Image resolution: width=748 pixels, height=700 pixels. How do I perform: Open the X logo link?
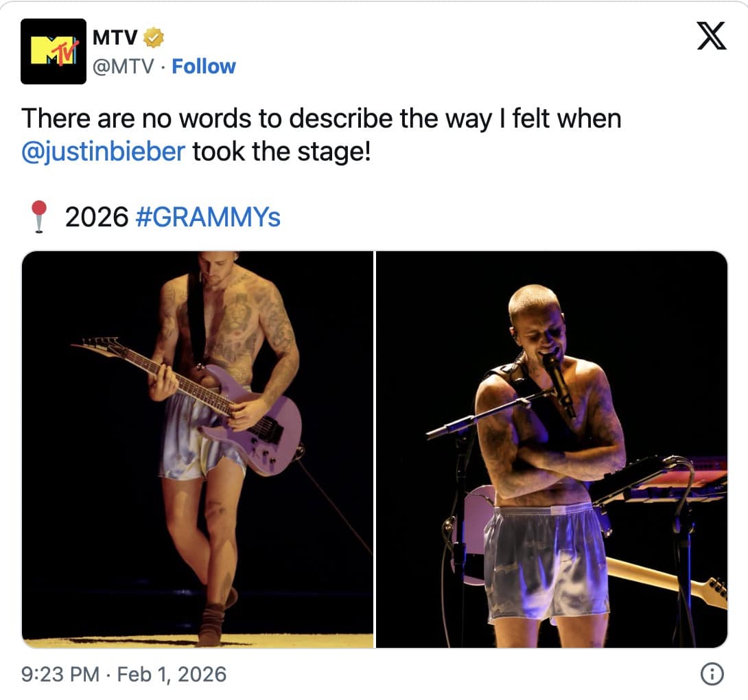[x=711, y=36]
